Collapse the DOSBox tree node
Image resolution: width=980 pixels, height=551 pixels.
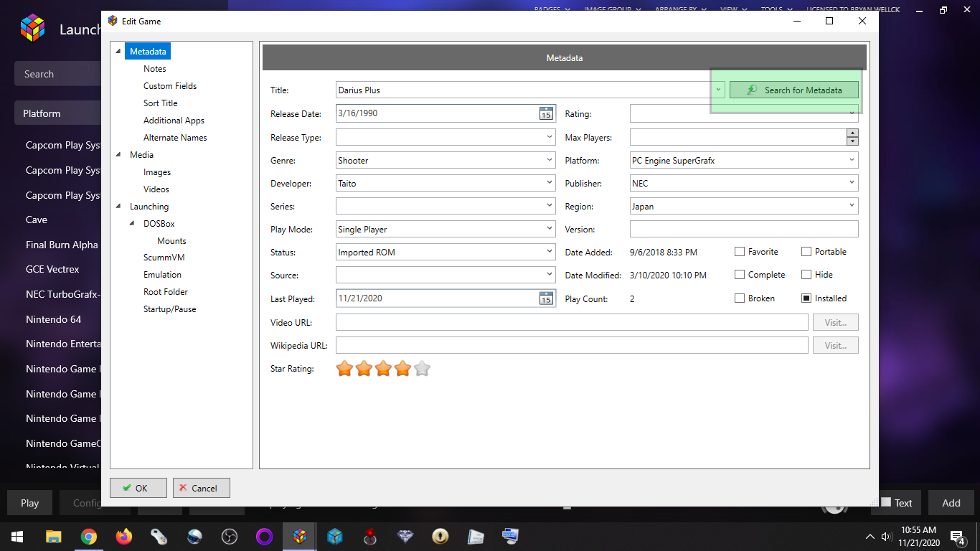[132, 224]
